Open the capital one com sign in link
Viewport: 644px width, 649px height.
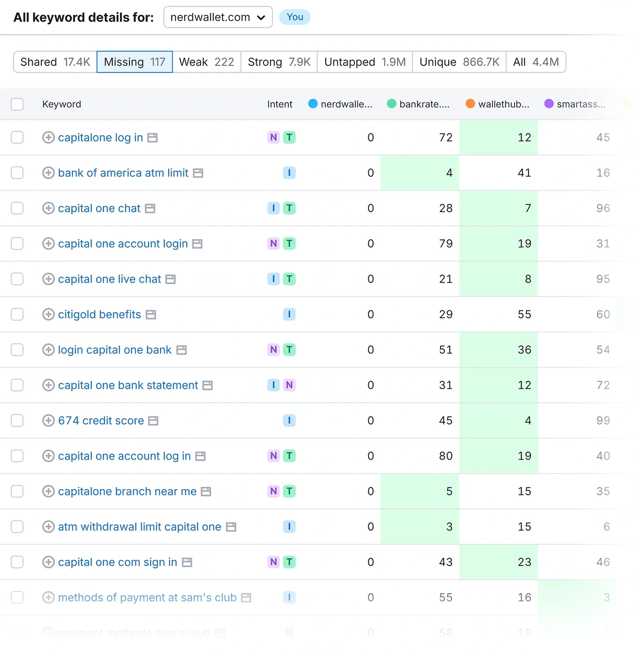pos(118,562)
